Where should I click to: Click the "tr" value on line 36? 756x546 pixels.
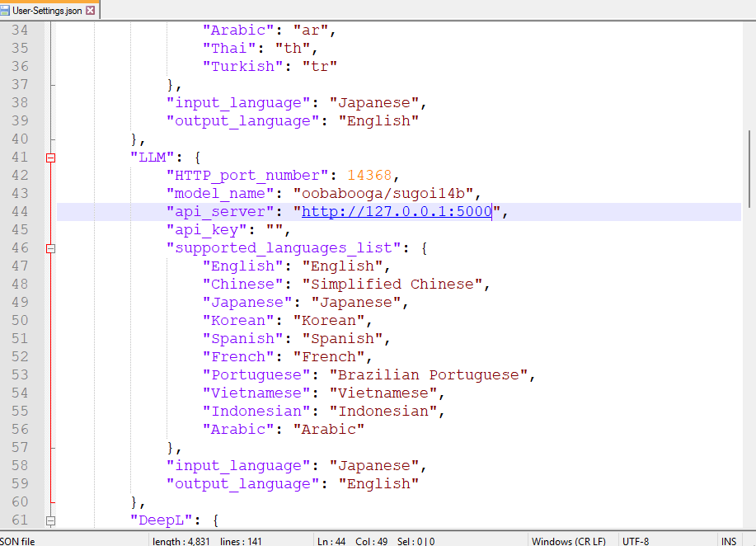(x=320, y=66)
